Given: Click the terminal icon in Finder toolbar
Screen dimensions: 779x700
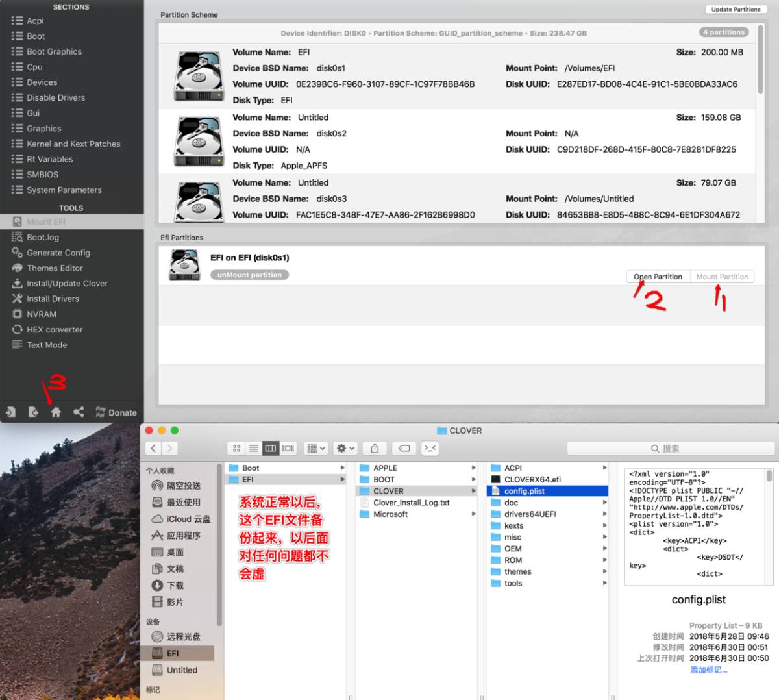Looking at the screenshot, I should [430, 448].
